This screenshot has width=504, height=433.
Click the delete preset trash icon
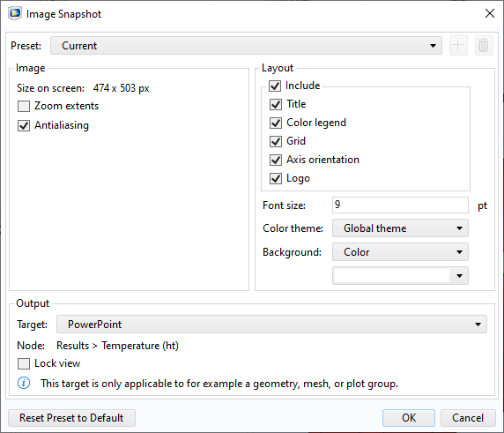[x=484, y=45]
